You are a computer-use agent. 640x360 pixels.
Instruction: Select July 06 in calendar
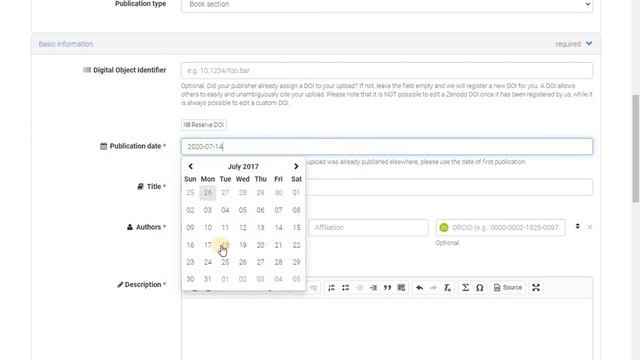pyautogui.click(x=260, y=210)
